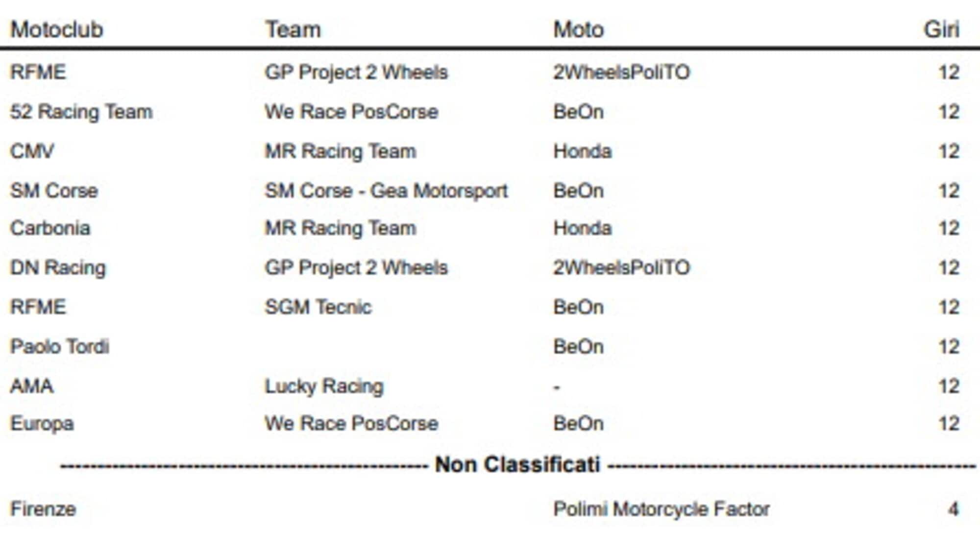Screen dimensions: 980x551
Task: Click the AMA motoclub entry
Action: tap(32, 386)
